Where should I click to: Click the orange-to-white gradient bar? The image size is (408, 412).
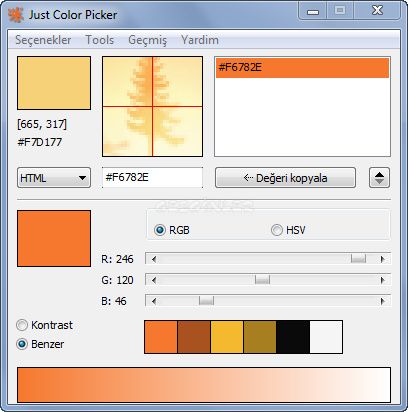(204, 385)
